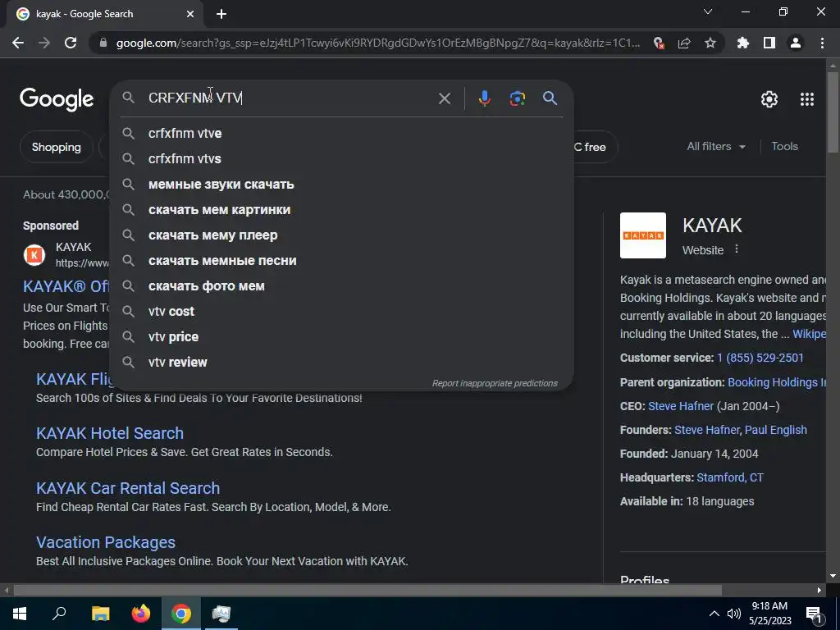Open Steve Hafner CEO link

[680, 406]
